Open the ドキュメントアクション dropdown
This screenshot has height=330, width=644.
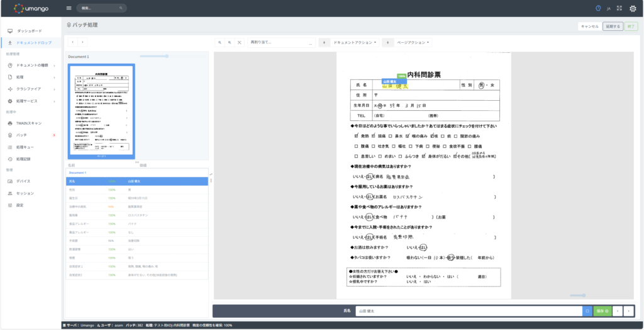pyautogui.click(x=355, y=42)
